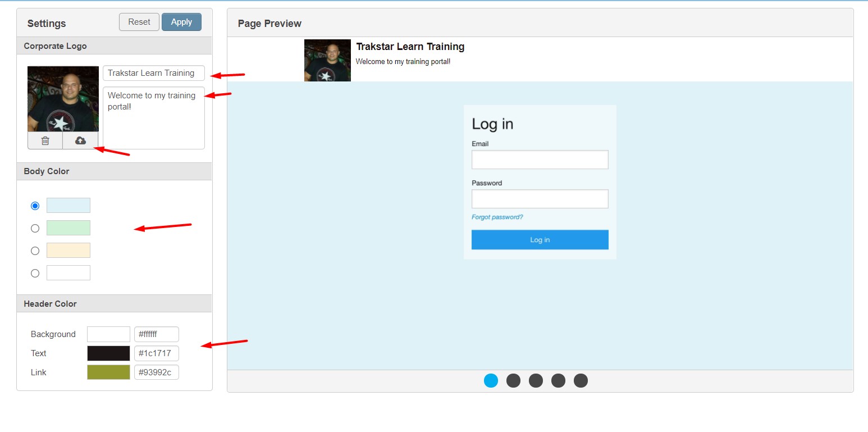Screen dimensions: 868x432
Task: Select the second preview carousel dot
Action: pos(513,380)
